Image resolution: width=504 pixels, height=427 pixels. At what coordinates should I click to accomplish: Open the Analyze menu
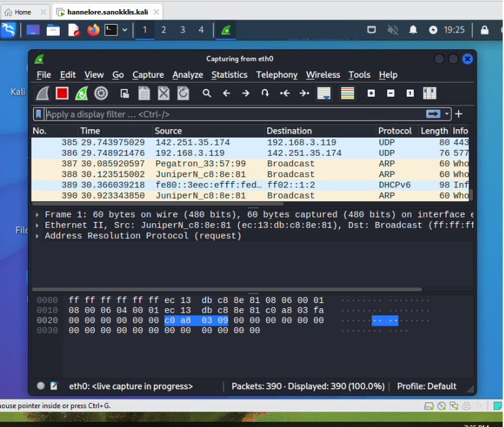pyautogui.click(x=187, y=75)
